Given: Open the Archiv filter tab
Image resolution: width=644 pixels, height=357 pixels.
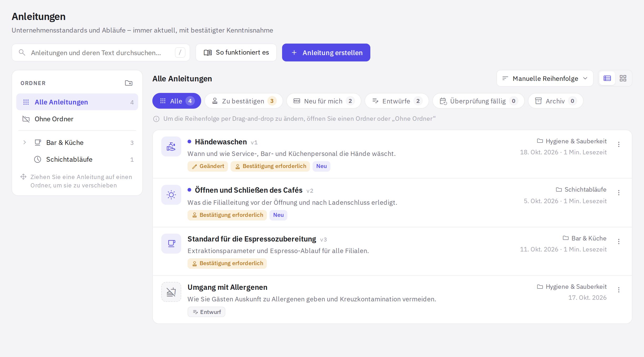Looking at the screenshot, I should click(555, 101).
